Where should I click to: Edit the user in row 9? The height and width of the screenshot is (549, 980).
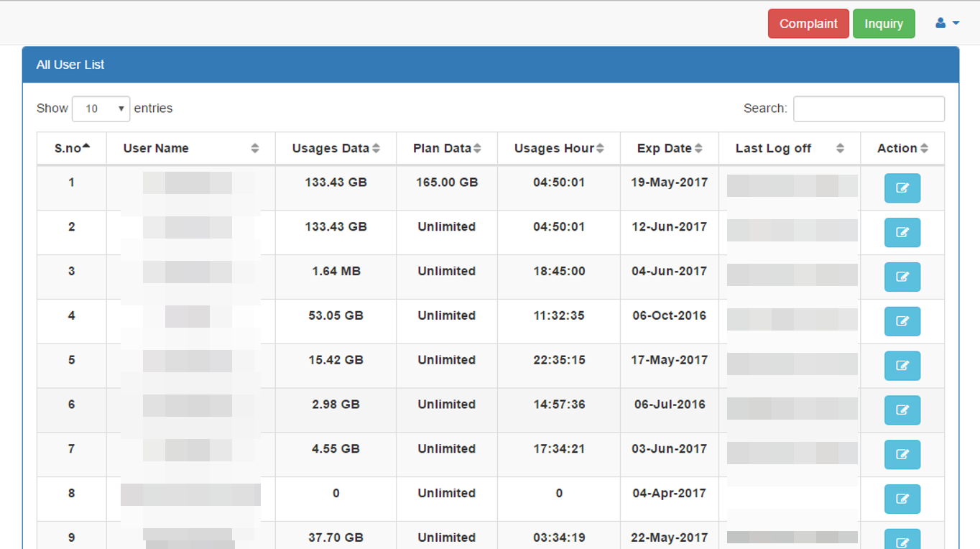(x=902, y=540)
